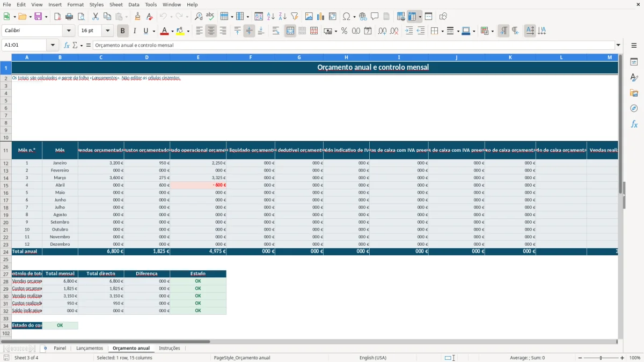Open the Name Box dropdown arrow

[x=53, y=45]
